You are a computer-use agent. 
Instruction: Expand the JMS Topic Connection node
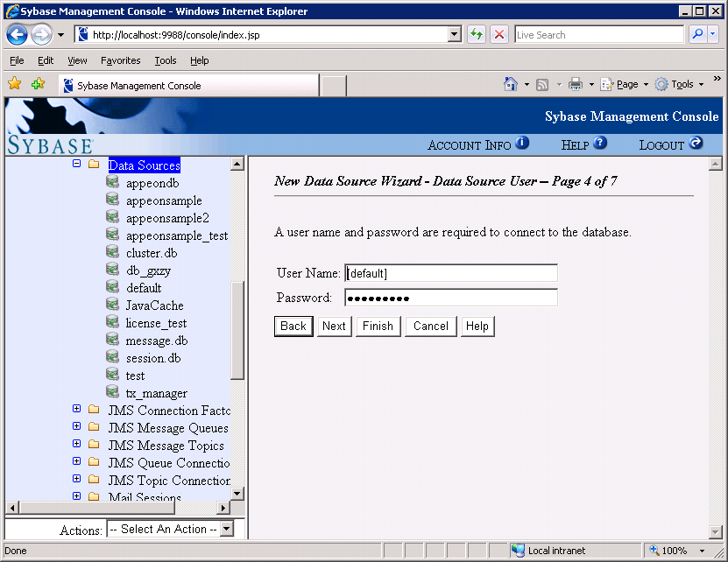click(x=76, y=479)
